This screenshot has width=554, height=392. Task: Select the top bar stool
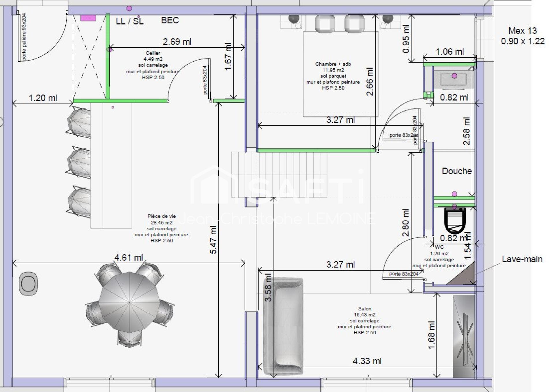78,122
